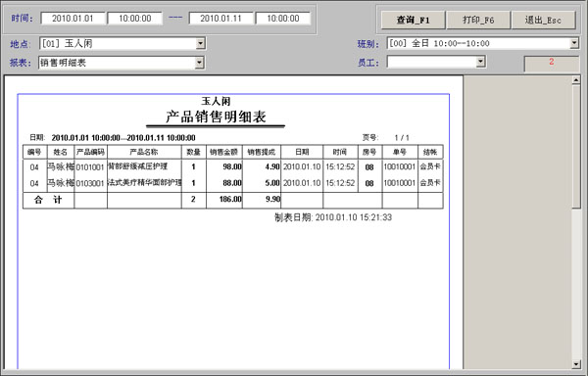This screenshot has height=376, width=588.
Task: Click the empty 员工 combo box field
Action: click(x=436, y=62)
